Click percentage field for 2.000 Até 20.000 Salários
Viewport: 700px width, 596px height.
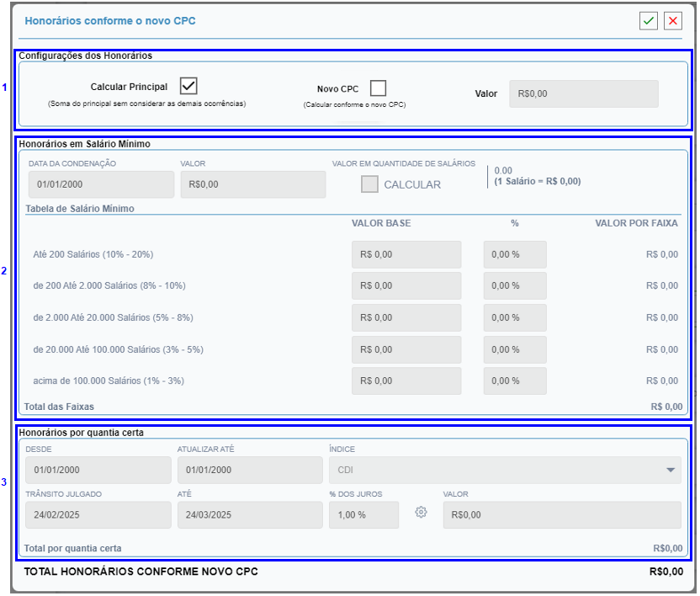(x=514, y=317)
